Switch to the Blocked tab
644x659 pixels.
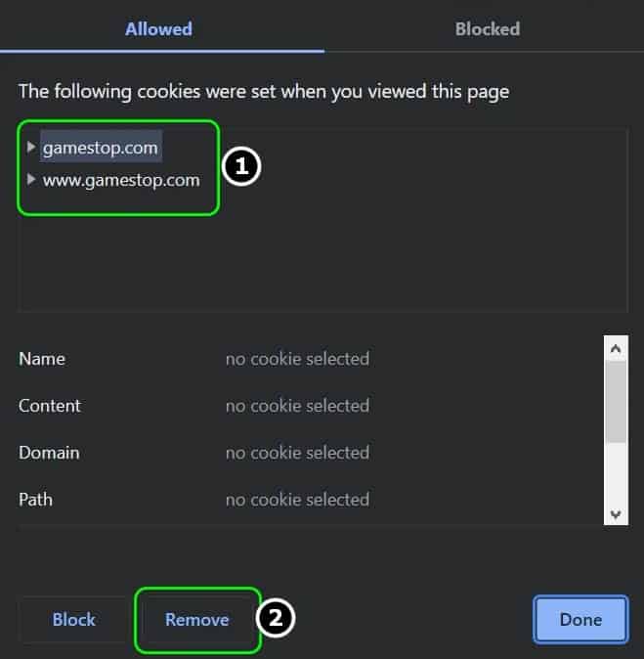click(488, 29)
